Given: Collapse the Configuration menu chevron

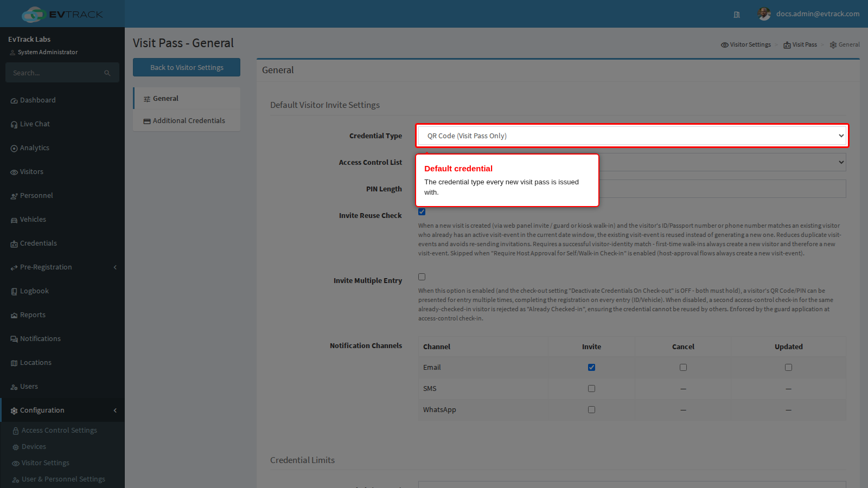Looking at the screenshot, I should point(115,410).
